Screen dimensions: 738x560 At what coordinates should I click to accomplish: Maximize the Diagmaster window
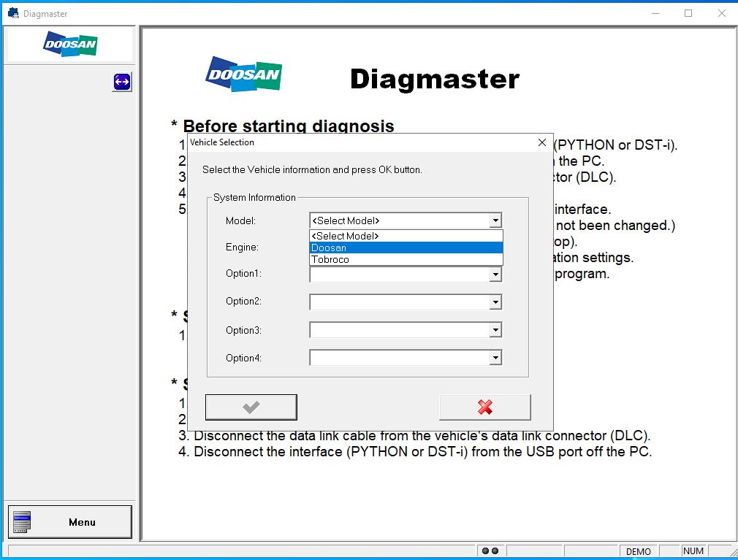pyautogui.click(x=688, y=13)
